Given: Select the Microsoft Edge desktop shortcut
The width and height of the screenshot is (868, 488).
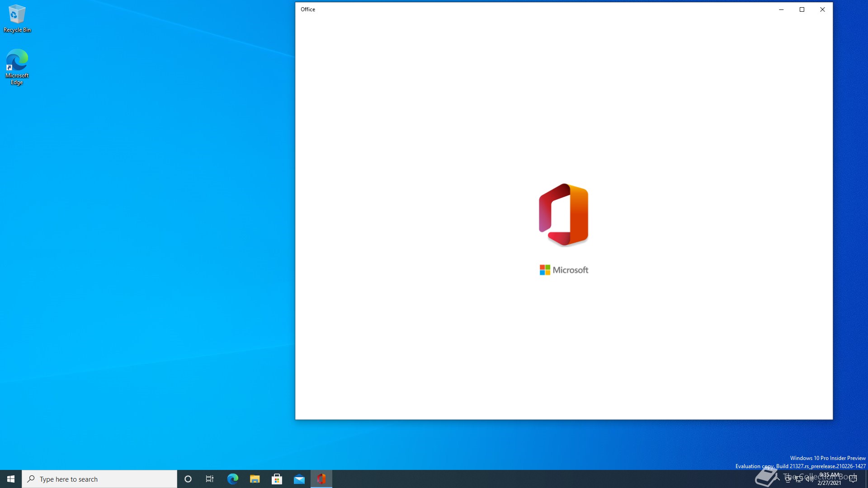Looking at the screenshot, I should (17, 66).
